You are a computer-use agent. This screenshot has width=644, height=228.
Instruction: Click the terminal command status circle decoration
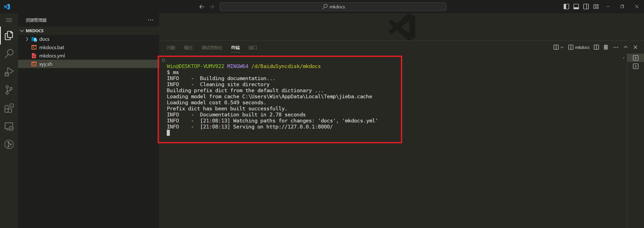[163, 60]
